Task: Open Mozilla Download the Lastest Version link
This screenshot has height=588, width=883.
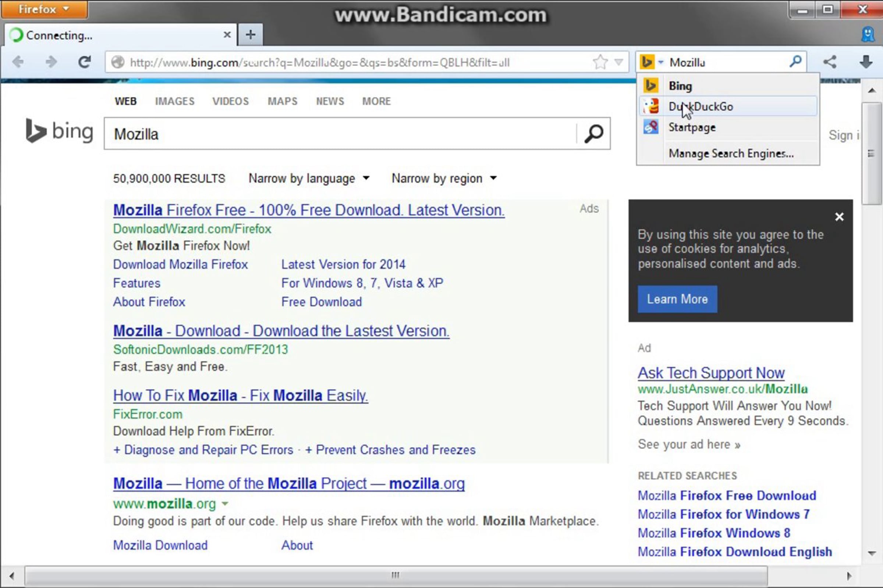Action: pyautogui.click(x=281, y=331)
